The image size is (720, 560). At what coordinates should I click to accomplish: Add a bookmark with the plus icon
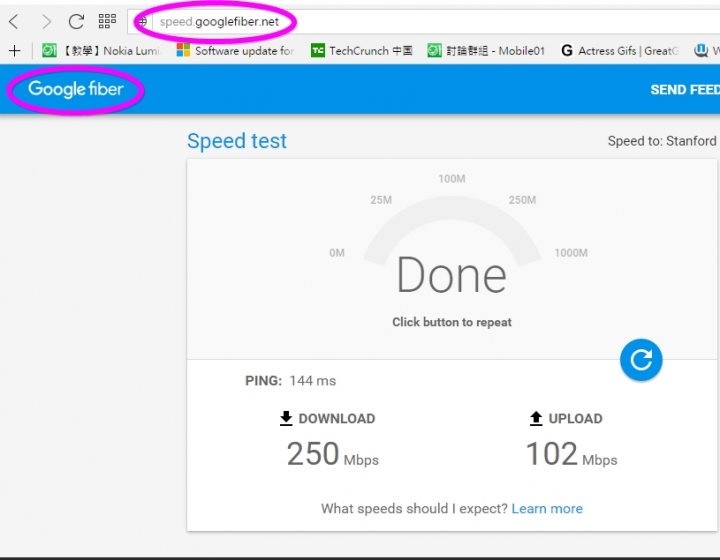[15, 50]
